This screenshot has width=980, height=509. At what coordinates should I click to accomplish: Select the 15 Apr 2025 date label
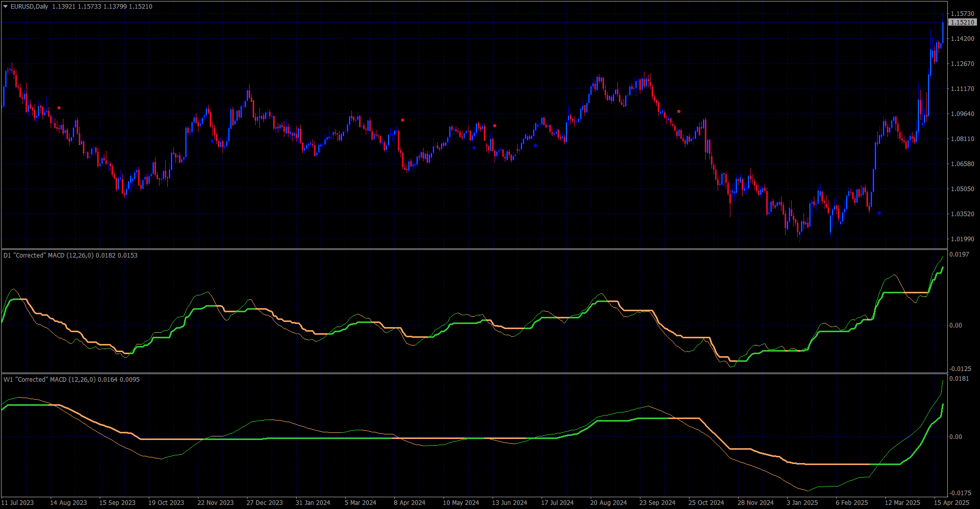(952, 503)
